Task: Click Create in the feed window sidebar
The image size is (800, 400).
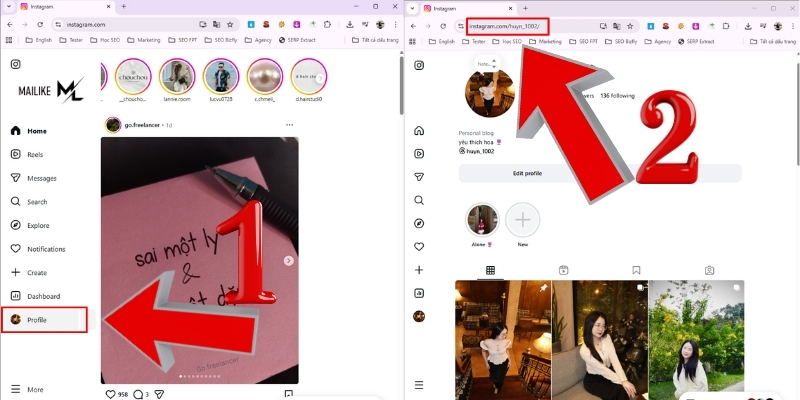Action: [29, 272]
